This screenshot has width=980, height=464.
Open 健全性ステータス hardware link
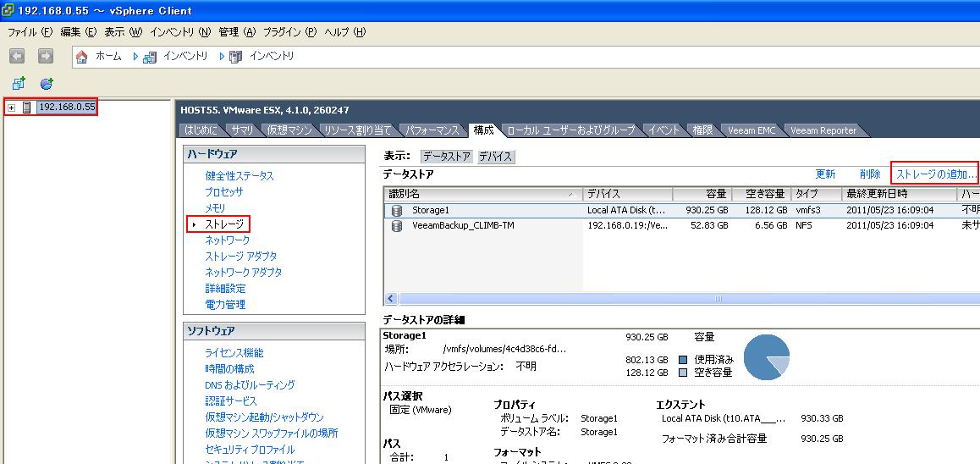239,176
